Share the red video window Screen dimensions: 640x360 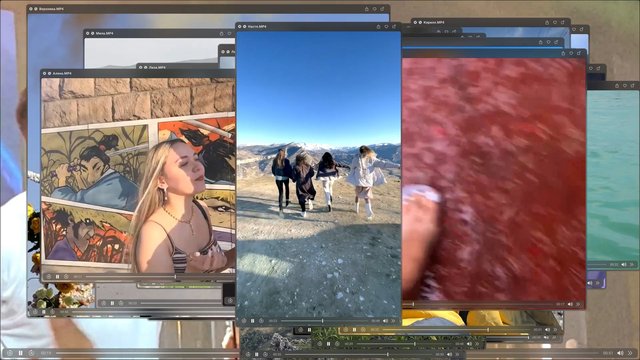click(579, 53)
